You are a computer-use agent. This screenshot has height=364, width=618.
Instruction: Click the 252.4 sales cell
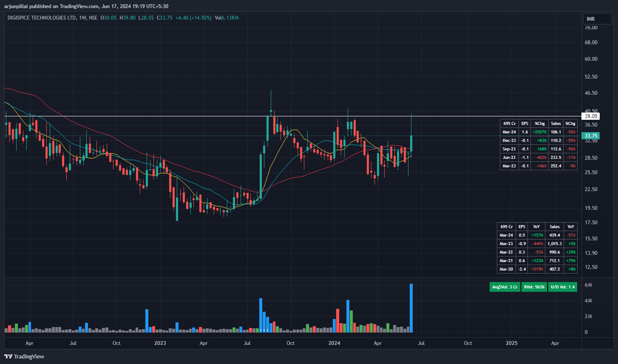tap(556, 166)
